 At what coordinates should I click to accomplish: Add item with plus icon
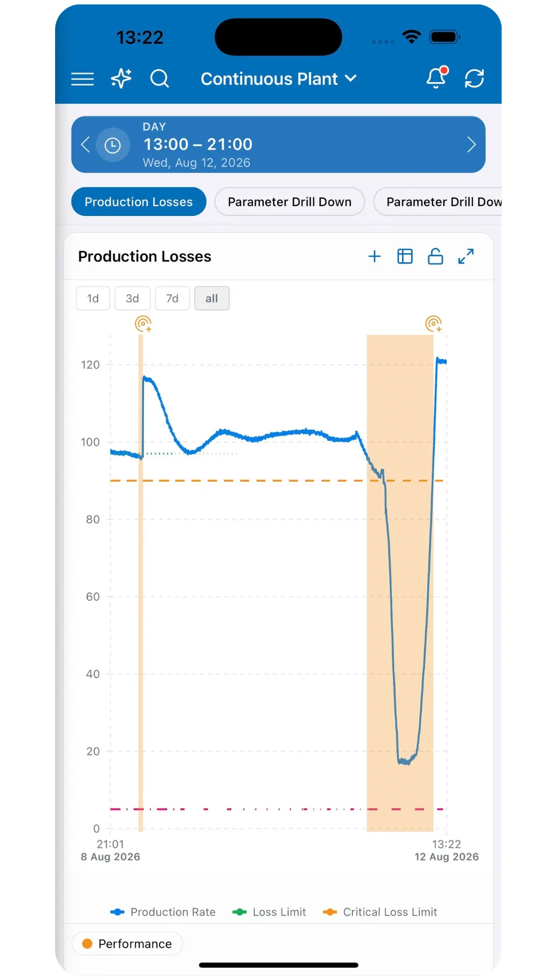tap(374, 256)
